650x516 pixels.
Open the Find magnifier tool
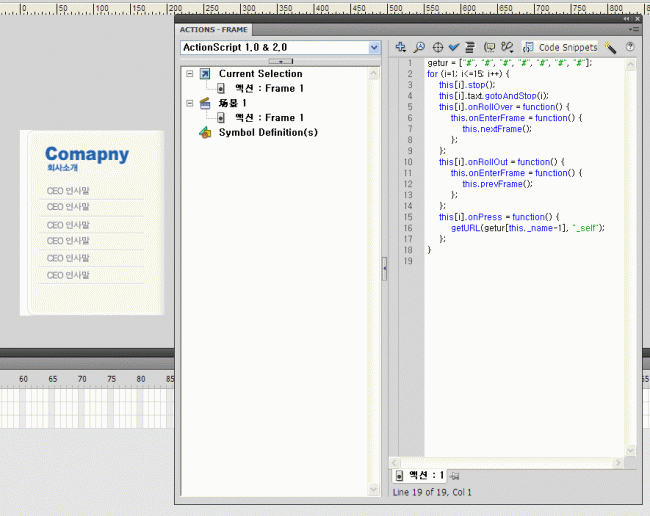pyautogui.click(x=419, y=47)
